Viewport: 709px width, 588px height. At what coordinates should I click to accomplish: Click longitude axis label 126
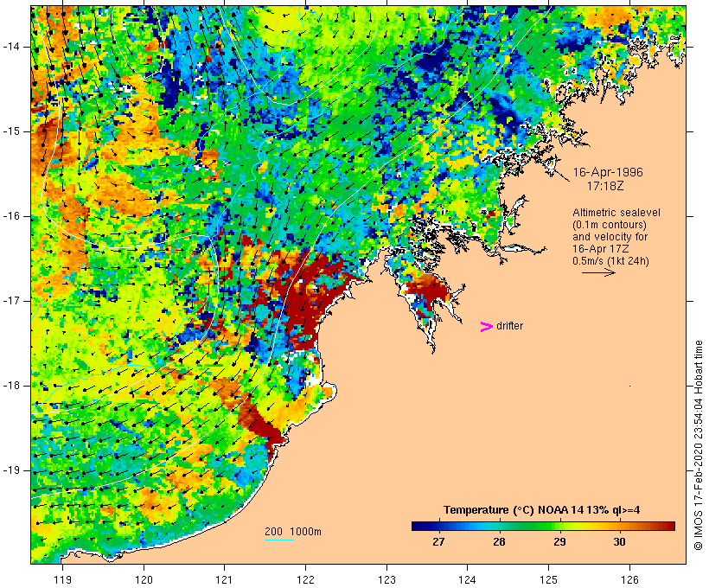point(629,579)
